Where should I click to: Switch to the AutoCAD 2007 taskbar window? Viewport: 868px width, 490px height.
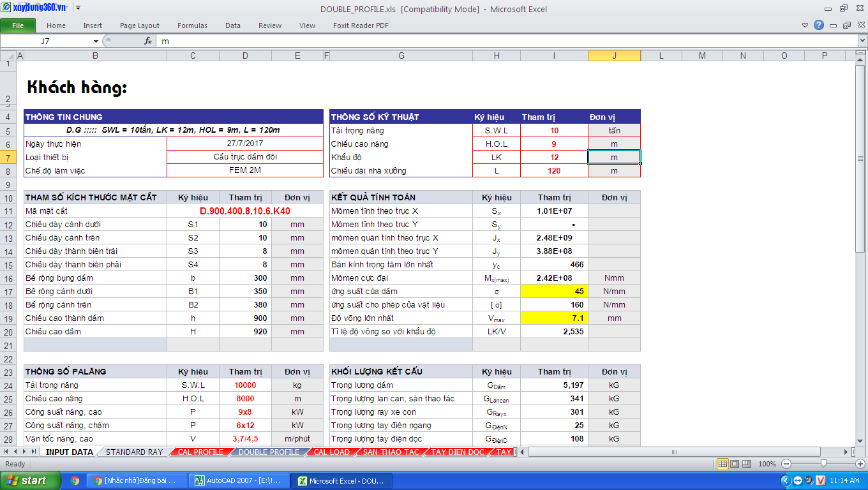click(x=240, y=480)
